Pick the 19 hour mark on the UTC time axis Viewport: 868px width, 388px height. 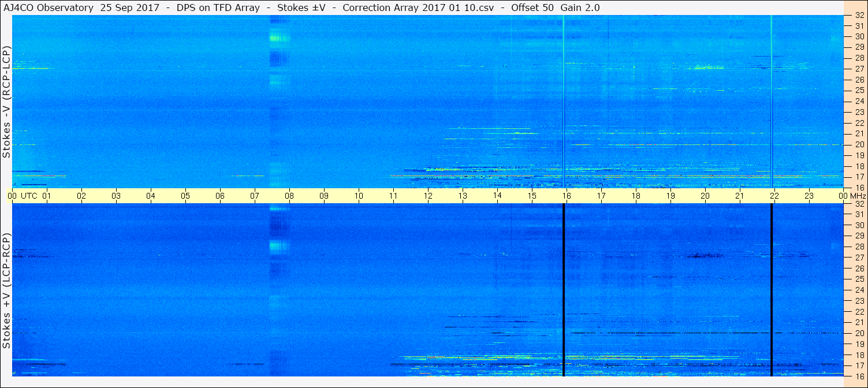670,196
